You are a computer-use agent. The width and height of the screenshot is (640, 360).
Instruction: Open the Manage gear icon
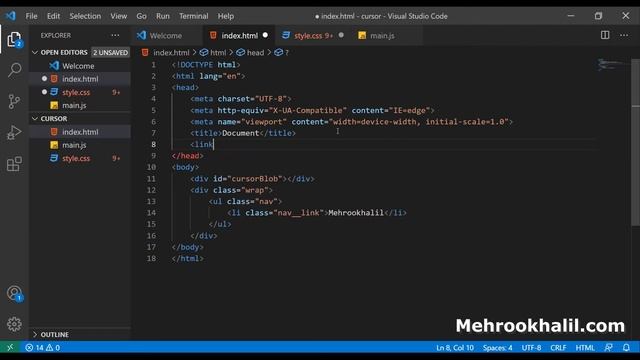(14, 324)
